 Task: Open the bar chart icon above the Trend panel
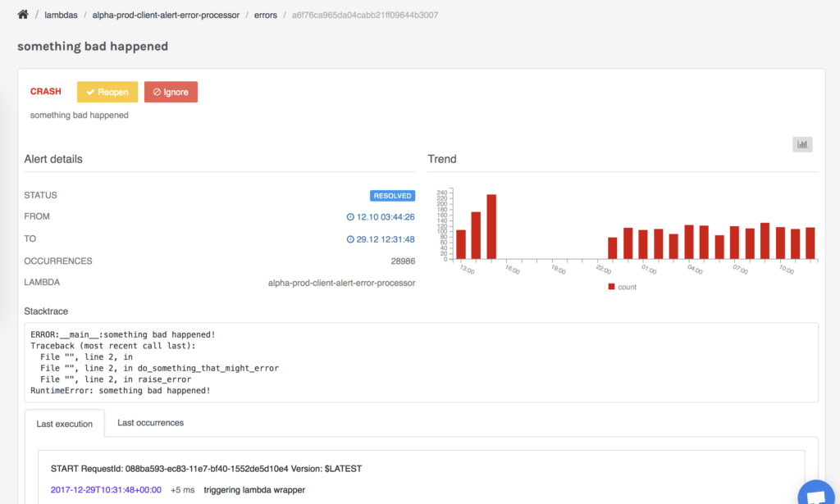pyautogui.click(x=801, y=144)
